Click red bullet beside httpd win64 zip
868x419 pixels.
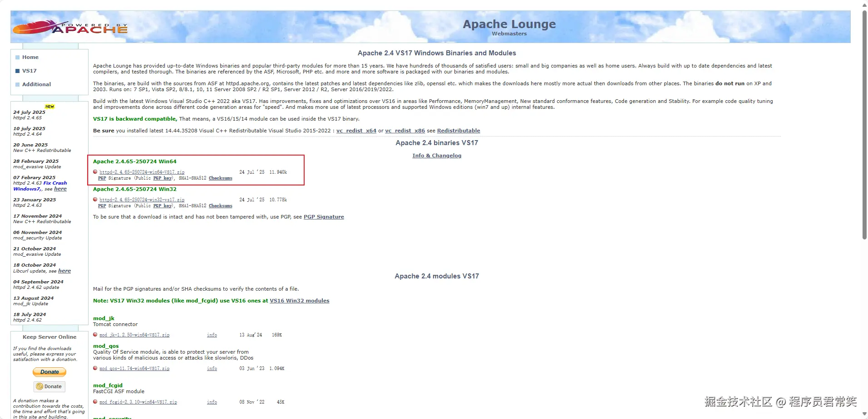coord(95,172)
